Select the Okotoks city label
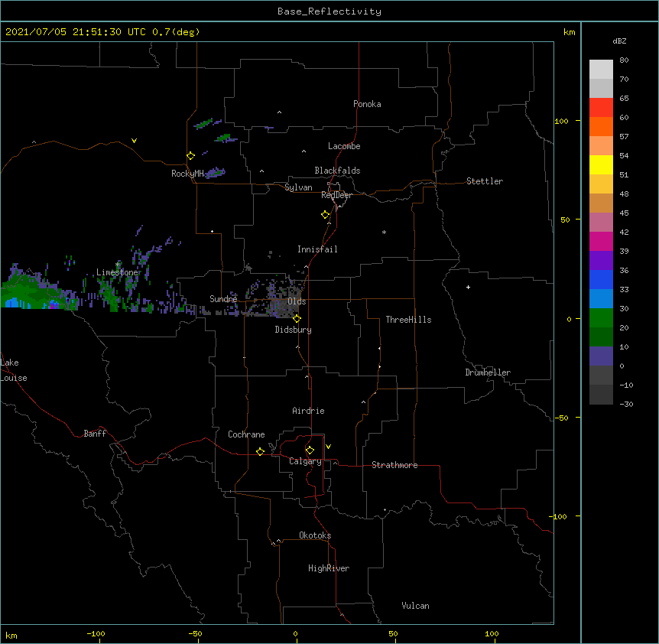 pos(315,535)
